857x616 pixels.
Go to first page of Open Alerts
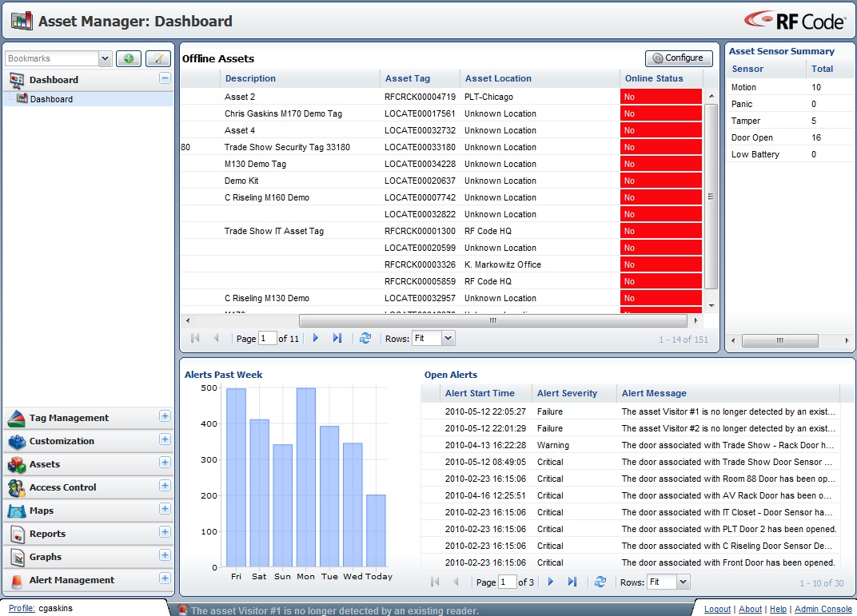click(x=435, y=582)
